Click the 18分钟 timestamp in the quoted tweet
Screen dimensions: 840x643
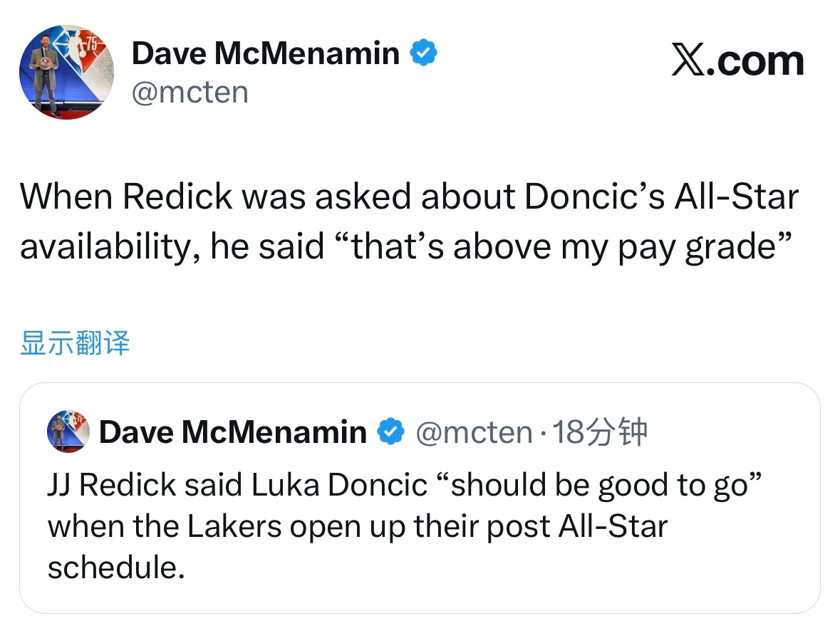tap(601, 432)
